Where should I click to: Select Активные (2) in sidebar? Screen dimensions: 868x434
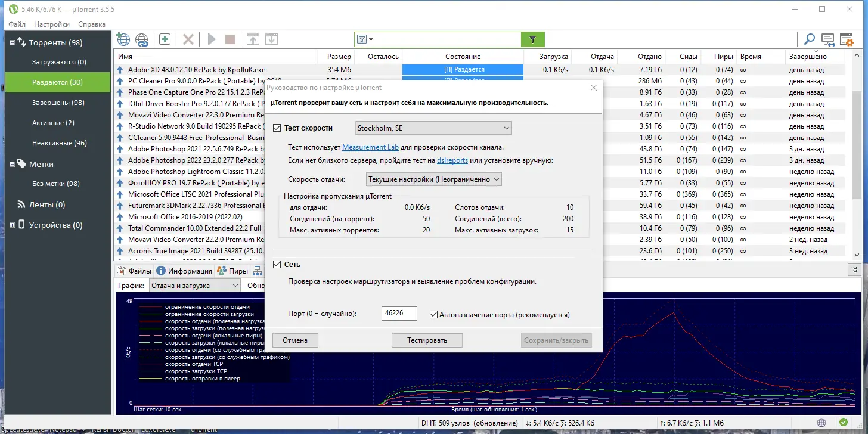[52, 123]
